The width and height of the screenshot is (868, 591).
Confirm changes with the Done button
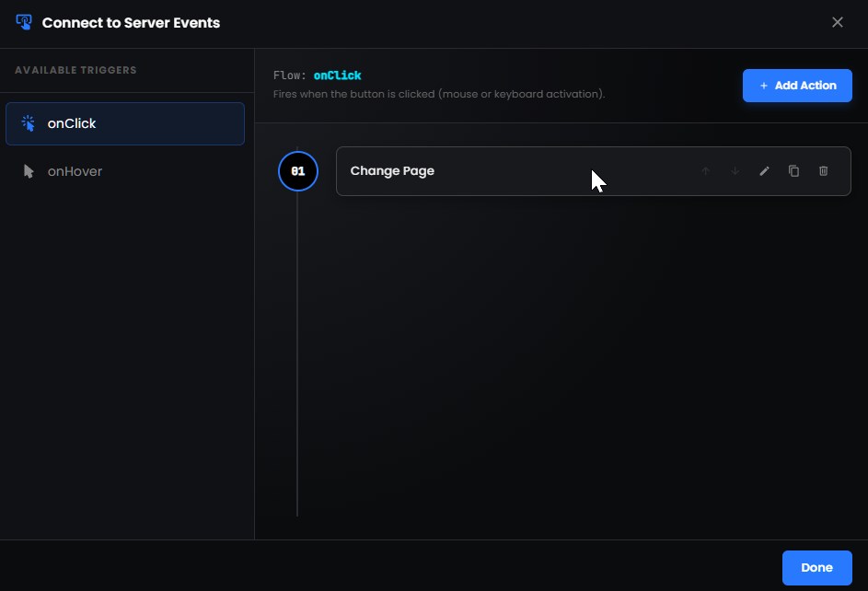[816, 567]
